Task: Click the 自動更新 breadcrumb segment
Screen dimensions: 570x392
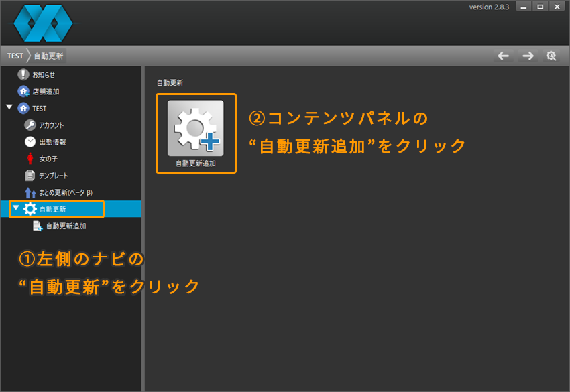Action: coord(49,56)
